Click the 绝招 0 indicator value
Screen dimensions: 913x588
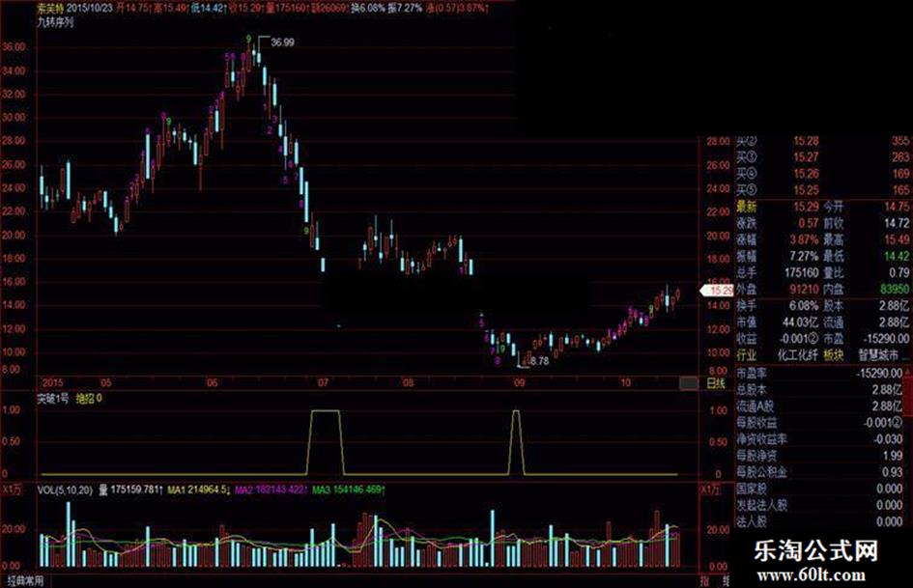pos(89,399)
